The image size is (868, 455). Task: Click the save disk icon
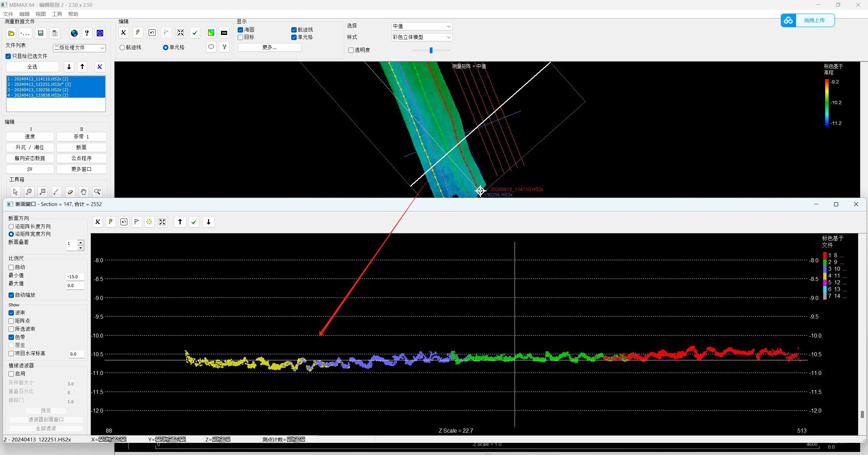pyautogui.click(x=41, y=33)
